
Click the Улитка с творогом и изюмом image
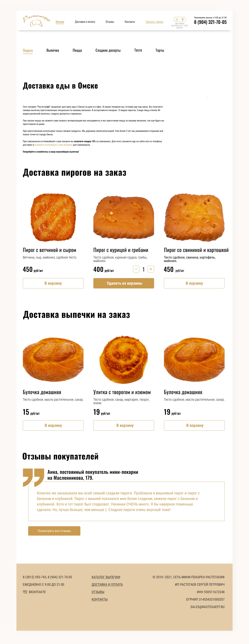click(x=123, y=360)
